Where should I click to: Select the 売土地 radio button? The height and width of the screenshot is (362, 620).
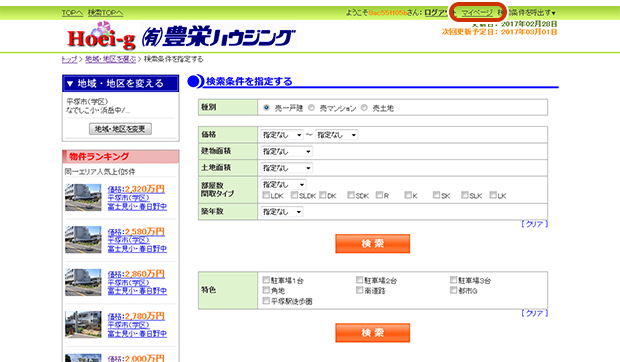tap(364, 107)
